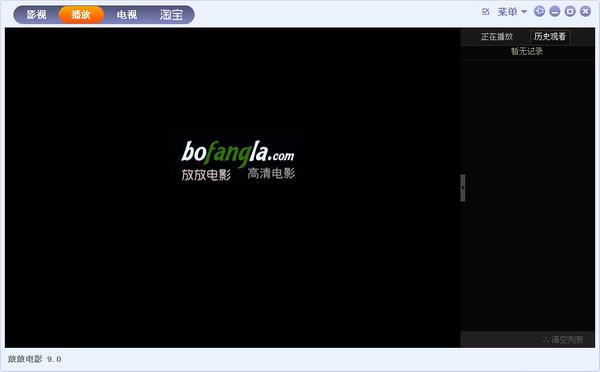Select the highlighted 播放 tab
Image resolution: width=600 pixels, height=372 pixels.
coord(81,15)
